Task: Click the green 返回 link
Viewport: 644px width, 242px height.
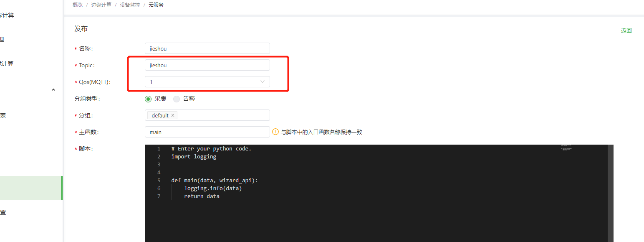Action: click(x=626, y=31)
